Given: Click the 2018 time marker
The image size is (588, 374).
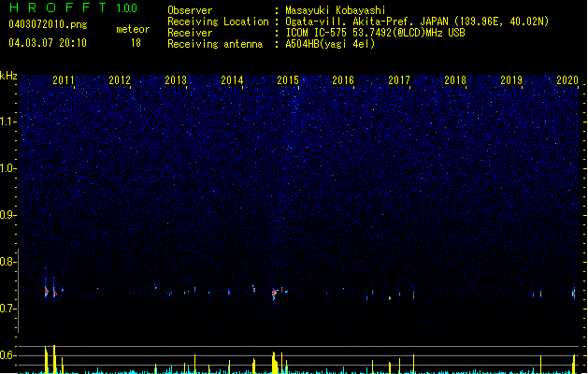Looking at the screenshot, I should 455,80.
